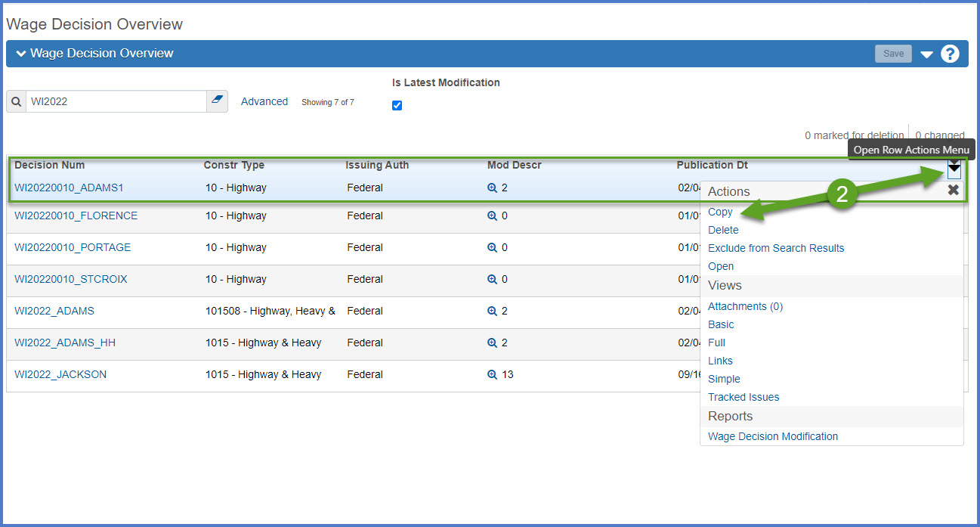Screen dimensions: 980x527
Task: Collapse the Wage Decision Overview header chevron
Action: (x=20, y=54)
